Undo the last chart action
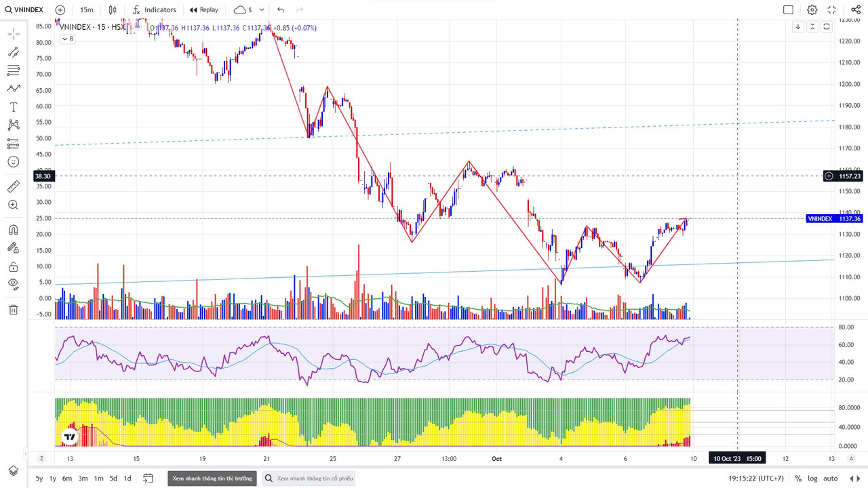The width and height of the screenshot is (868, 488). (x=281, y=9)
